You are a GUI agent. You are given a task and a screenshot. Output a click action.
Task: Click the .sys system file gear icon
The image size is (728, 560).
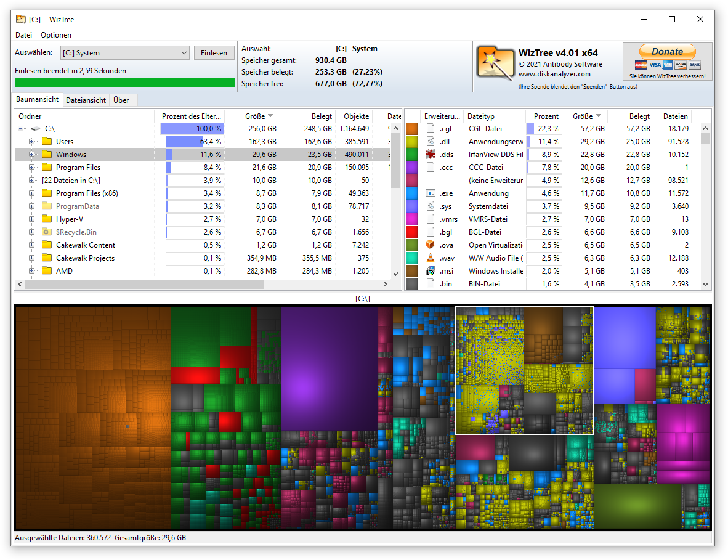pyautogui.click(x=430, y=206)
